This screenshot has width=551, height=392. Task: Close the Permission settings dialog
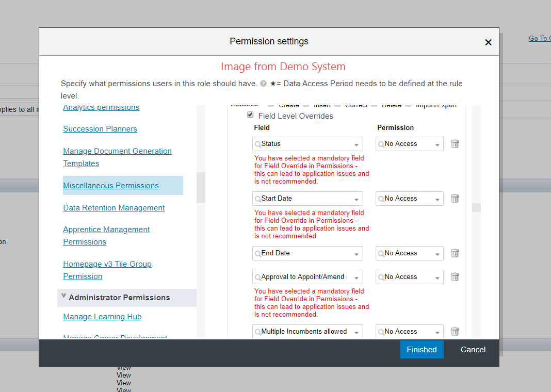coord(488,42)
